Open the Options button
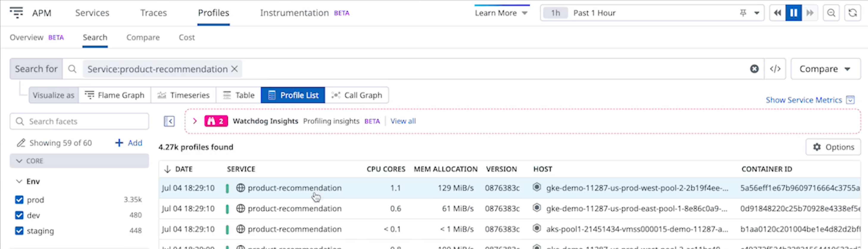 pos(833,147)
